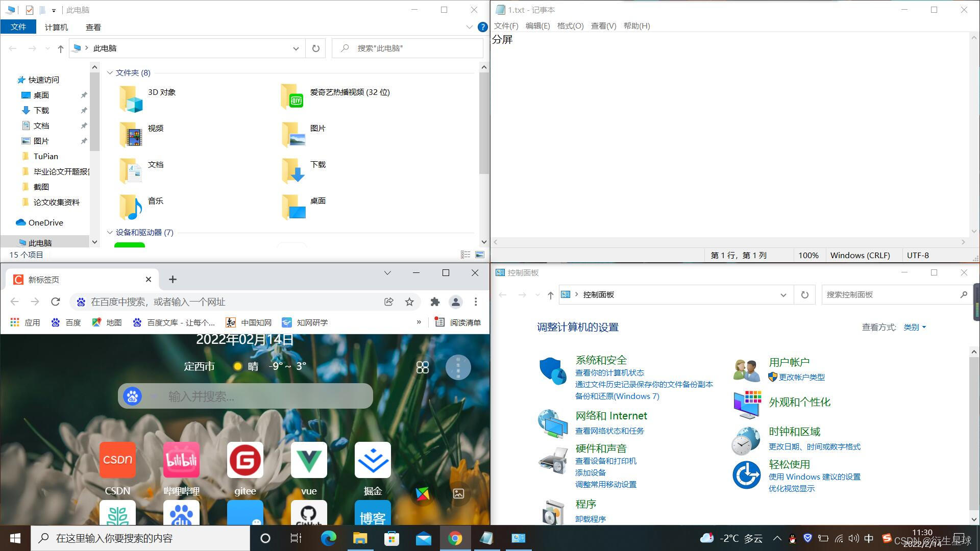This screenshot has height=551, width=980.
Task: Launch the CSDN shortcut from Chrome new tab page
Action: [x=117, y=460]
